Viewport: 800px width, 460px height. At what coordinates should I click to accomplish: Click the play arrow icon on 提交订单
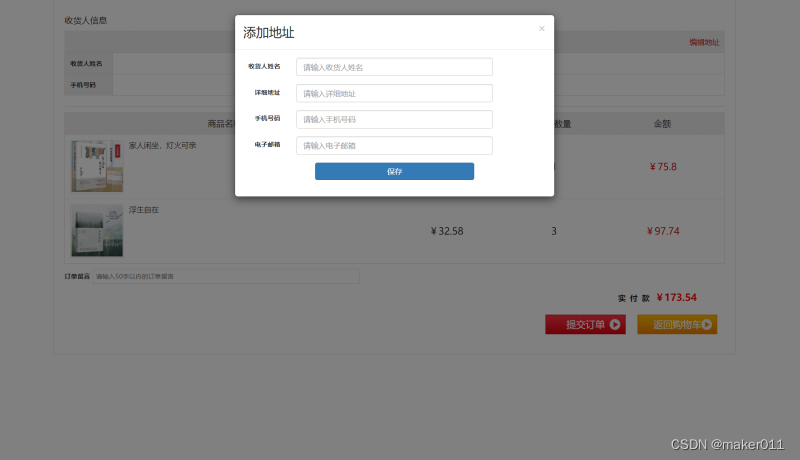(x=615, y=324)
